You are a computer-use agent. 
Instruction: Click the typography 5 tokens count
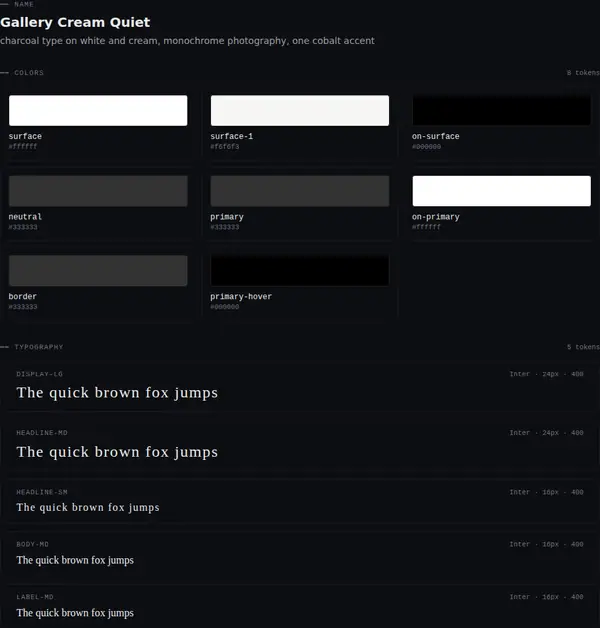[x=583, y=347]
